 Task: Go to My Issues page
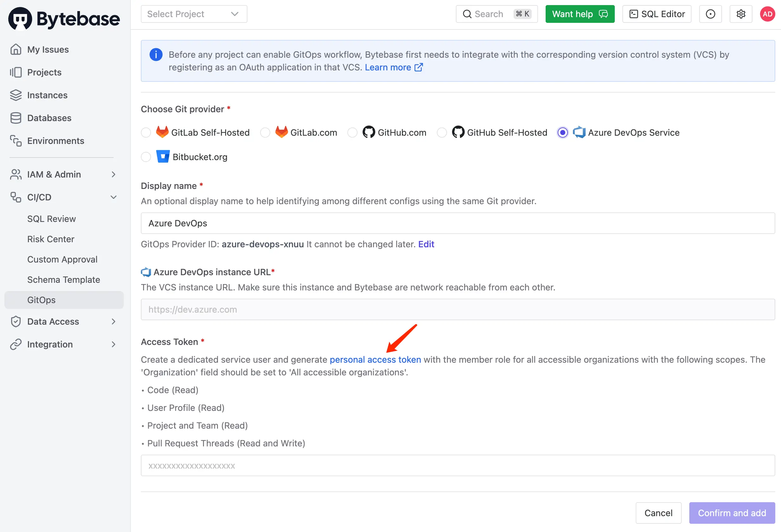(48, 49)
